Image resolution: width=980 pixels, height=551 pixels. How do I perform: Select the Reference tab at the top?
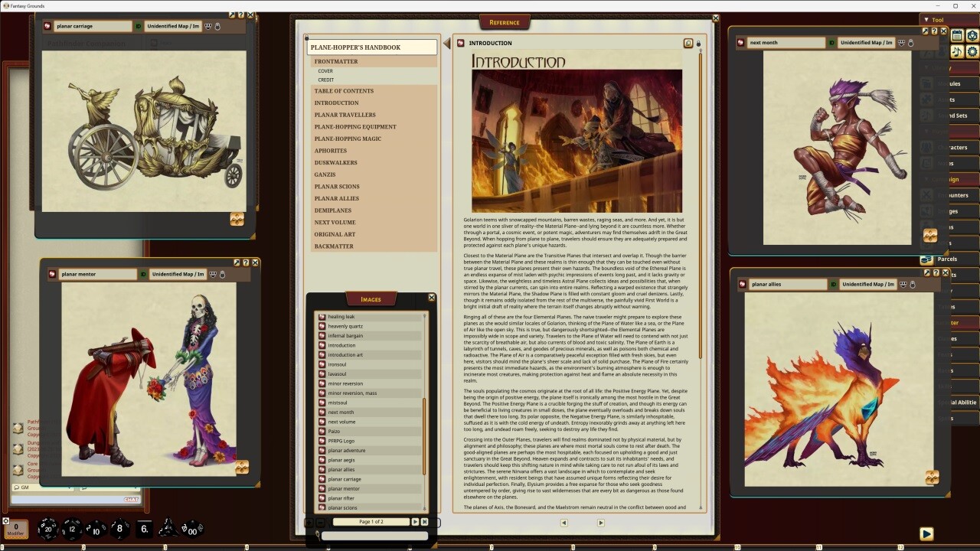pyautogui.click(x=505, y=22)
